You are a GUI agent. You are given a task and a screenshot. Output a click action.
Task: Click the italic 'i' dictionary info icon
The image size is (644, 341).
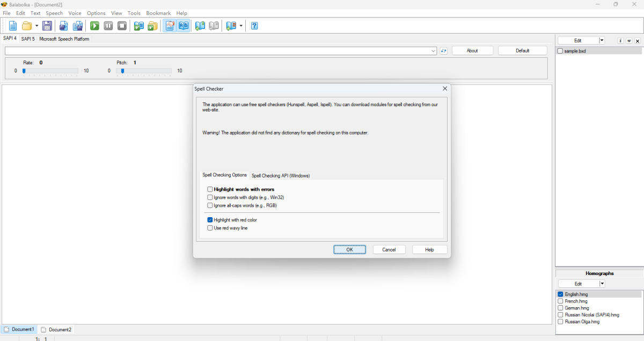[620, 41]
